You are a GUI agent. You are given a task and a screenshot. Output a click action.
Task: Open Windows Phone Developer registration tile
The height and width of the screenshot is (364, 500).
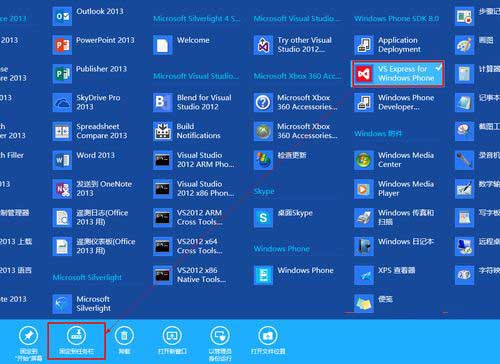[395, 102]
